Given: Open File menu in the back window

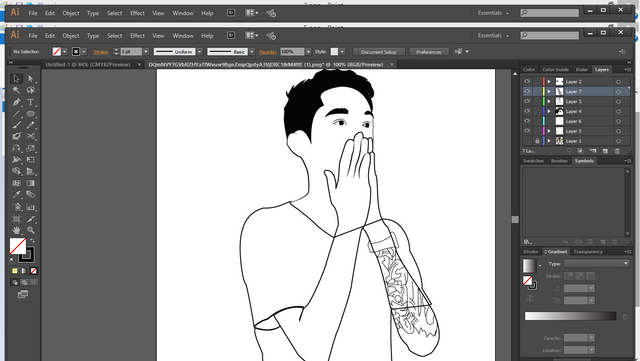Looking at the screenshot, I should coord(33,13).
